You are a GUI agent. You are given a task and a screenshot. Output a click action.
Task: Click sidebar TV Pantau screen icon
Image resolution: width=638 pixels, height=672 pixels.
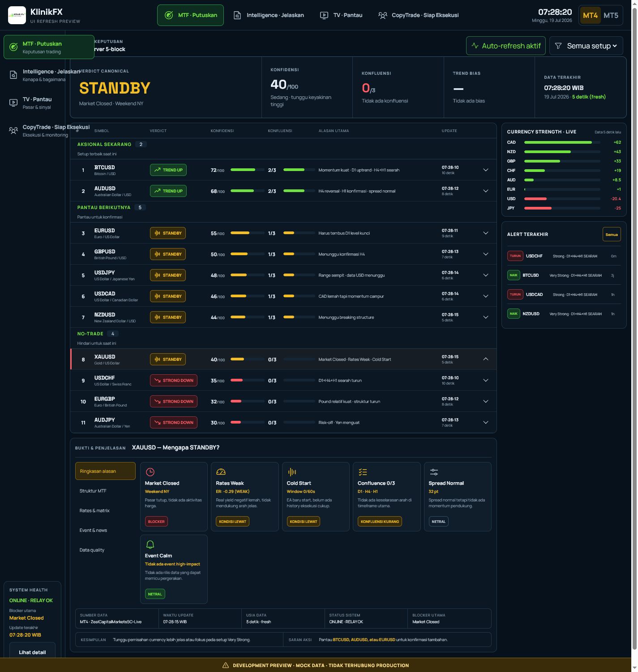(13, 103)
